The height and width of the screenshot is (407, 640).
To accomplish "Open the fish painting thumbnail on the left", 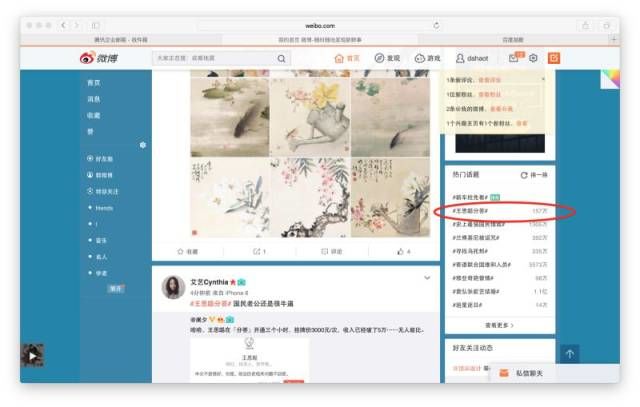I will tap(230, 117).
